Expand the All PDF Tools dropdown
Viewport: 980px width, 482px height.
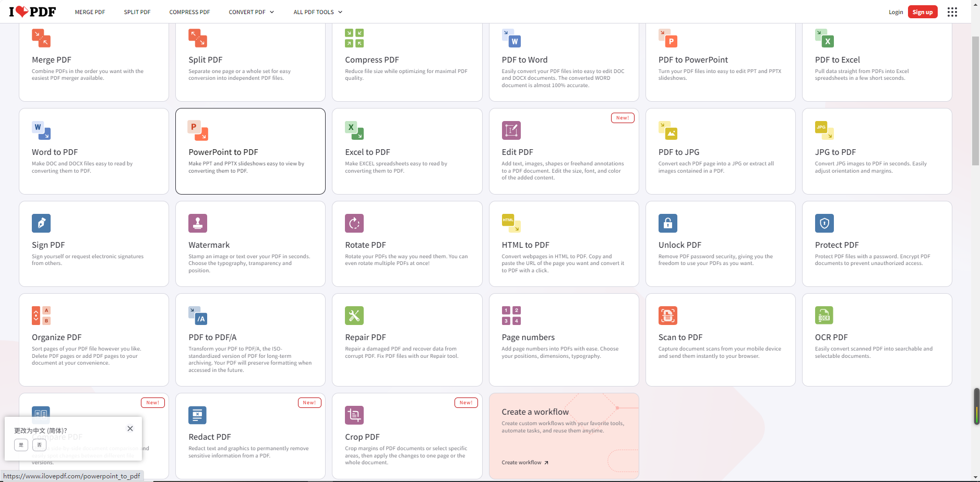[x=317, y=12]
